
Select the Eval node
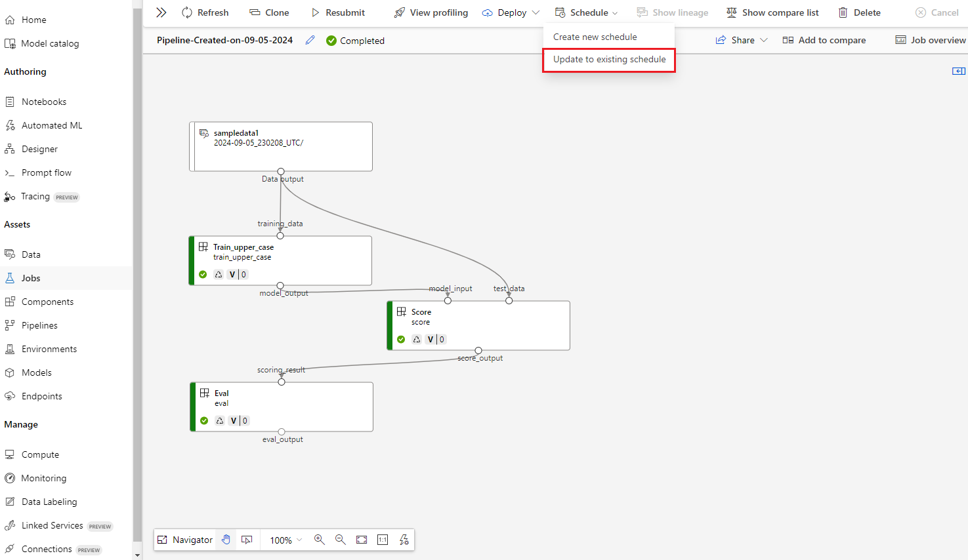(282, 407)
